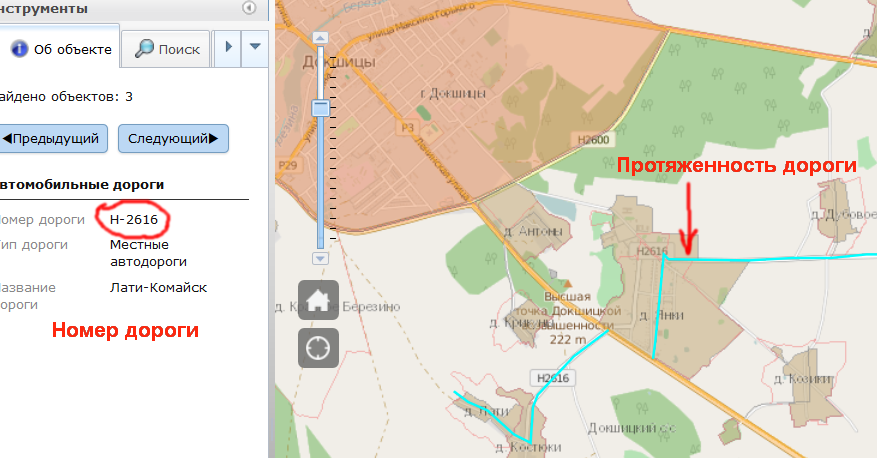Click the lower H2616 road label

click(553, 378)
